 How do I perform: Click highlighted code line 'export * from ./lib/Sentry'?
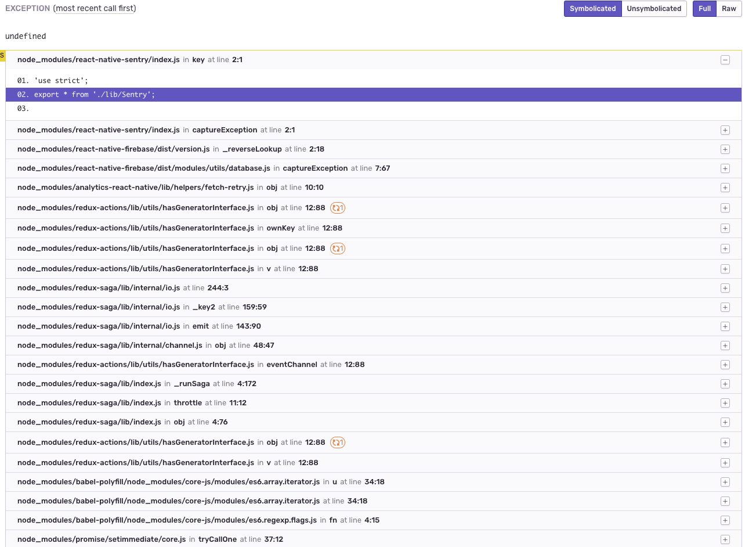374,95
